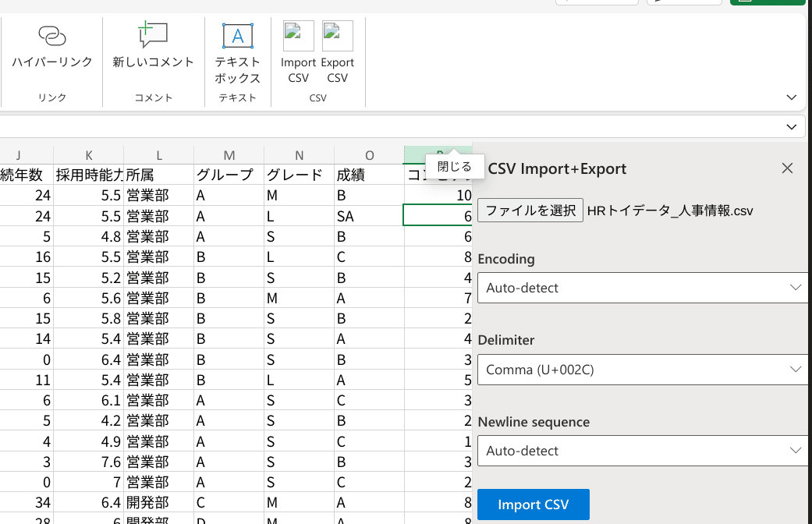812x524 pixels.
Task: Expand the formula bar with its chevron
Action: click(x=791, y=126)
